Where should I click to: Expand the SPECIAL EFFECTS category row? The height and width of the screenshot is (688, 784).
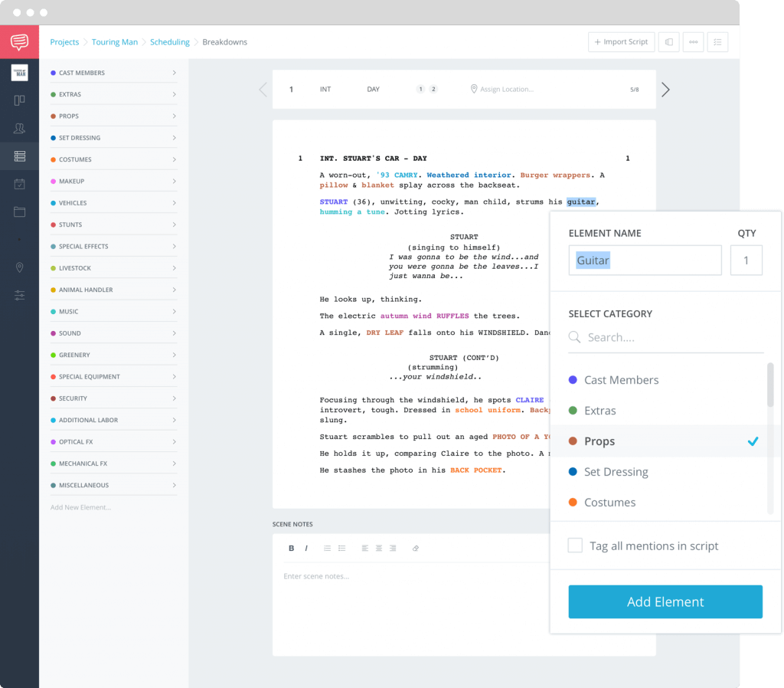(x=175, y=246)
